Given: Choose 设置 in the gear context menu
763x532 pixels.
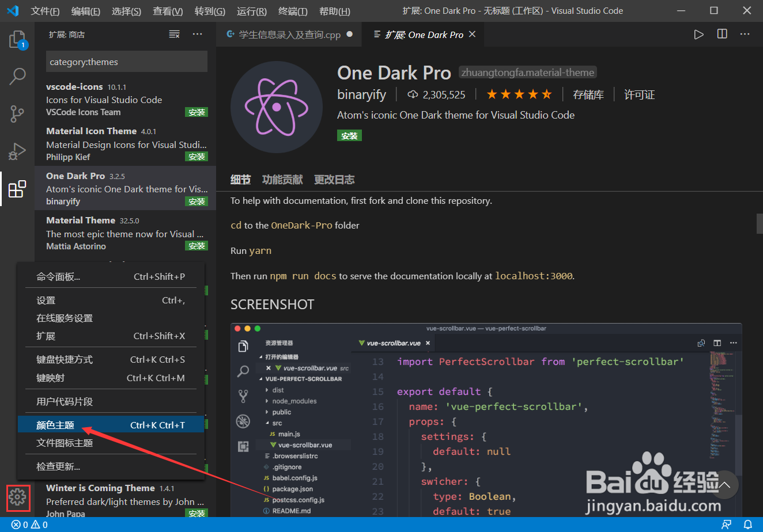Looking at the screenshot, I should tap(111, 301).
